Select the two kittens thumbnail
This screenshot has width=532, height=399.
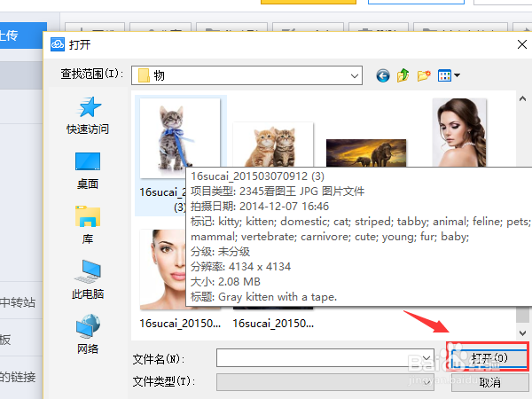[x=273, y=145]
